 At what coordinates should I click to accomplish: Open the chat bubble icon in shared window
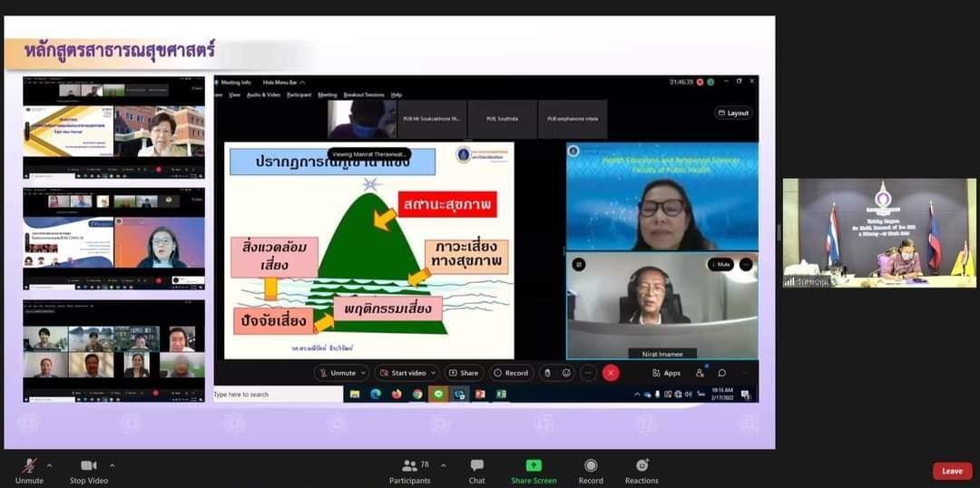[x=722, y=373]
